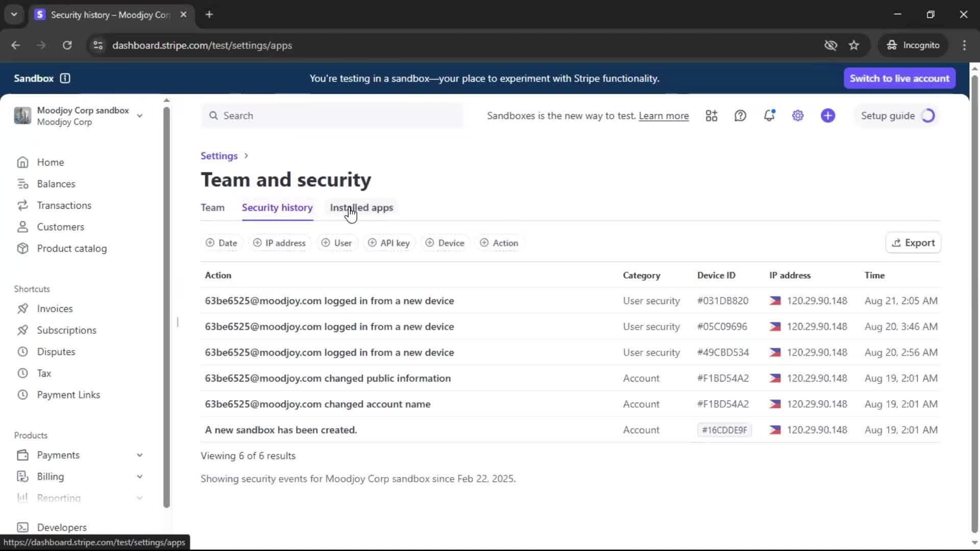Click the Sandbox info icon
Screen dimensions: 980x551
65,78
